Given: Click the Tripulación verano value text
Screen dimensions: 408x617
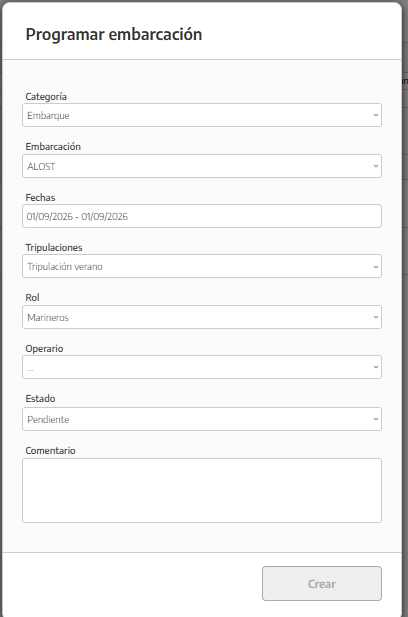Looking at the screenshot, I should click(x=65, y=267).
